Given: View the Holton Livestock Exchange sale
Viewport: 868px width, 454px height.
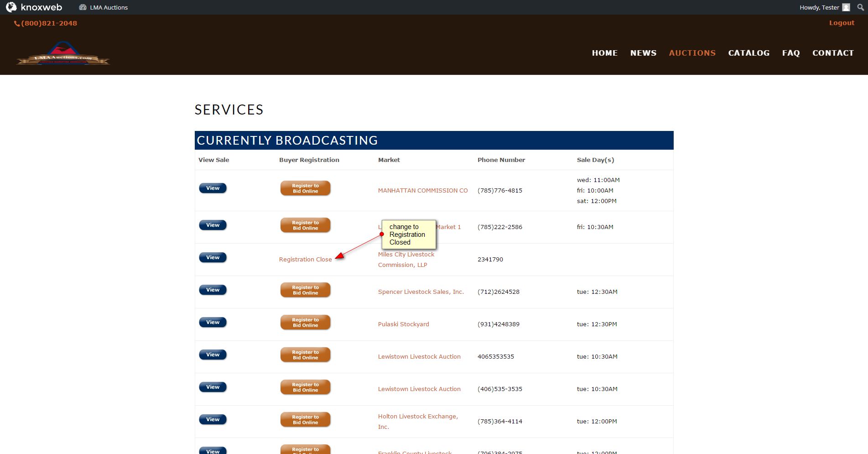Looking at the screenshot, I should (x=213, y=419).
